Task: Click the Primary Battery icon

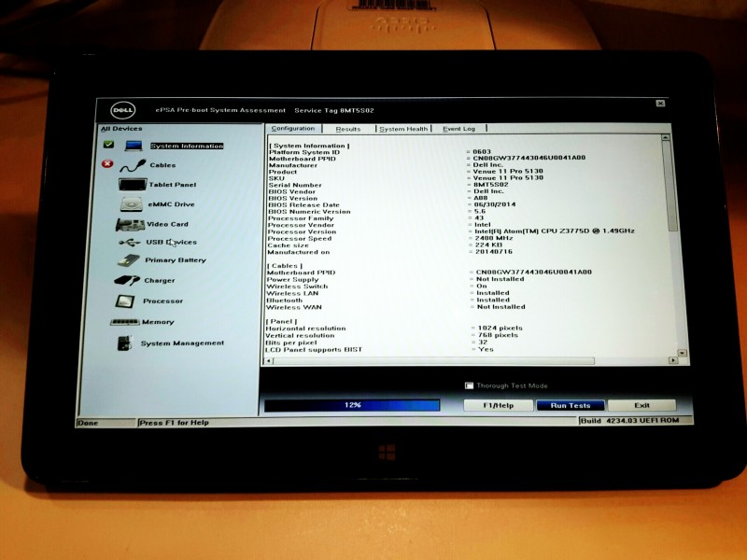Action: point(128,260)
